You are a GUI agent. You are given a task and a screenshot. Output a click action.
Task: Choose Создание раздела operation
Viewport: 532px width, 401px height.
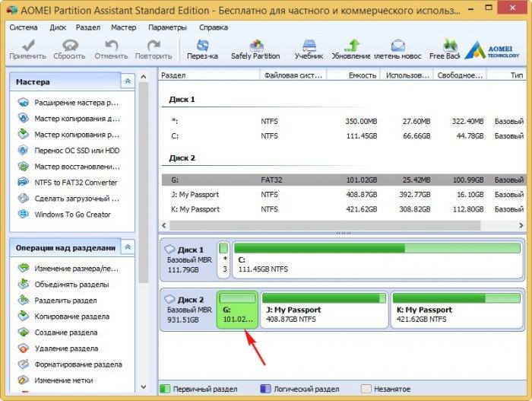(66, 333)
